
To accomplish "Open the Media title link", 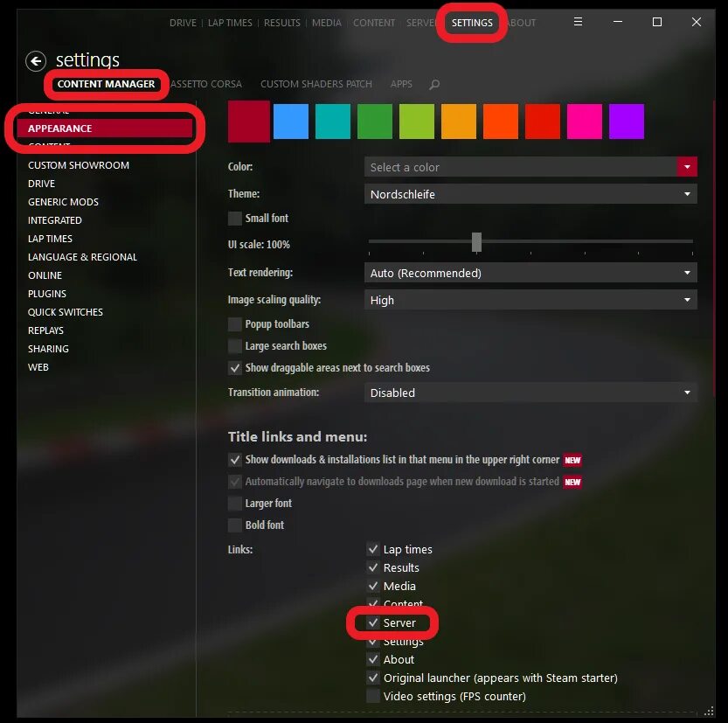I will (326, 23).
